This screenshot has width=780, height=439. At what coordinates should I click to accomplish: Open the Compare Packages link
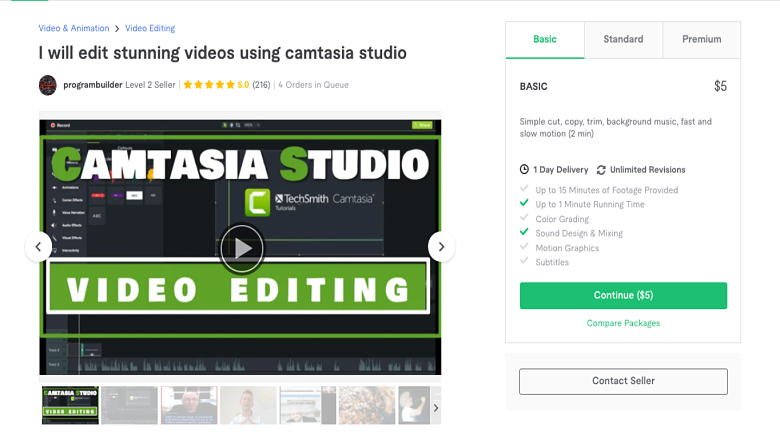click(623, 323)
